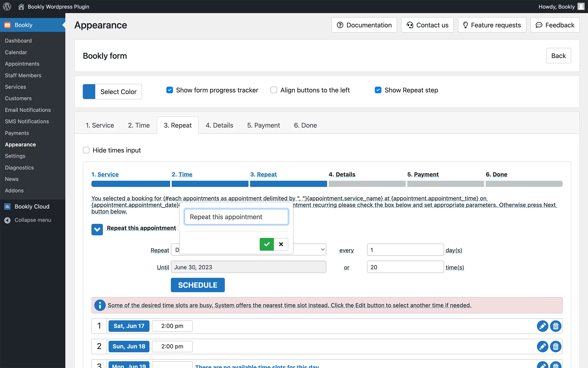Cancel the label edit with X button
Screen dimensions: 588x368
[x=281, y=244]
